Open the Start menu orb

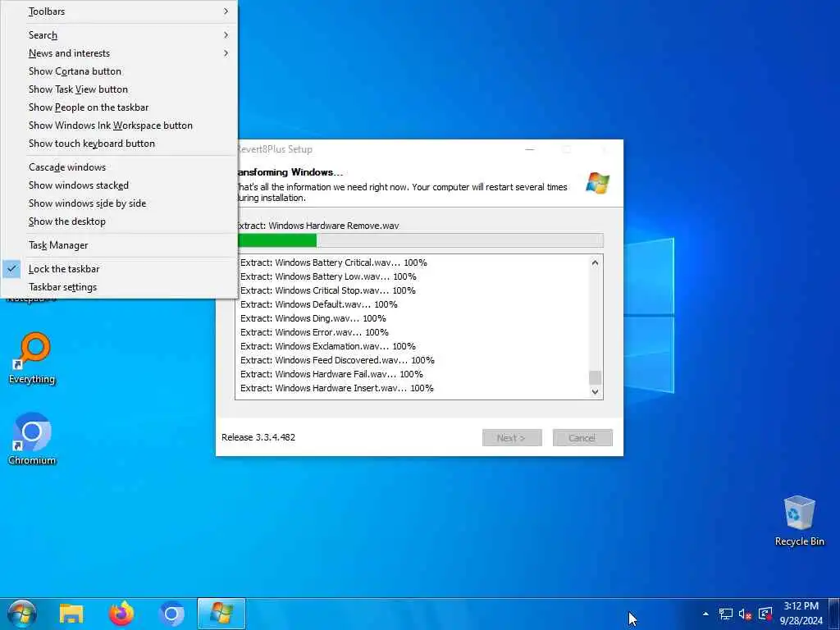pos(21,614)
